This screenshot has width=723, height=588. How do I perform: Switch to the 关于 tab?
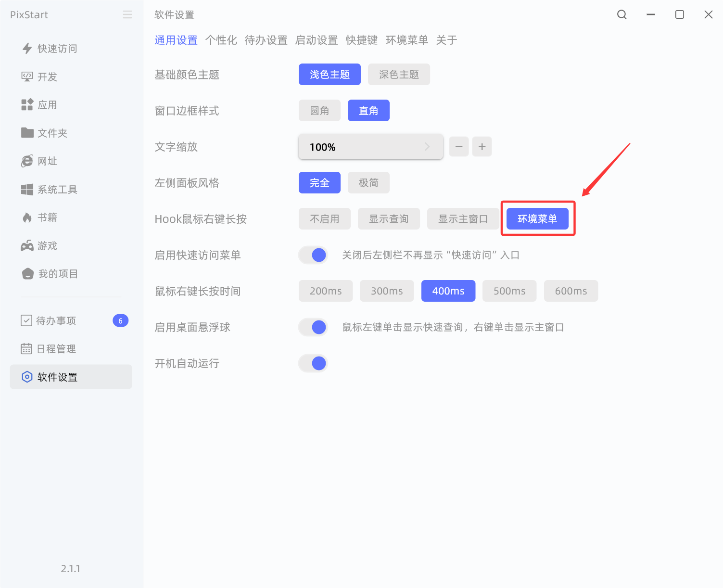447,40
